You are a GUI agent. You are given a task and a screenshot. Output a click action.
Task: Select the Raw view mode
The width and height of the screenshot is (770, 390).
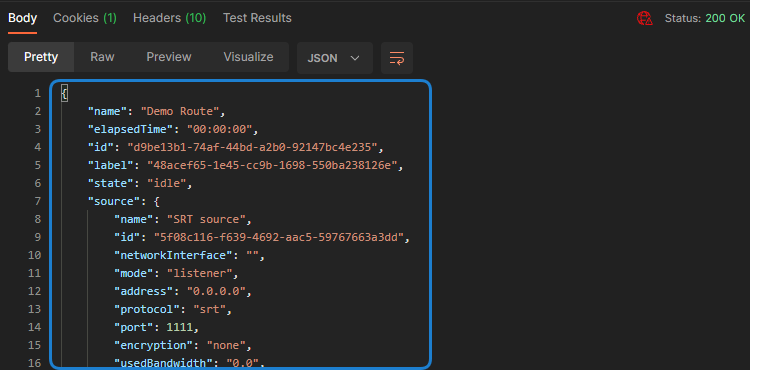pyautogui.click(x=102, y=57)
